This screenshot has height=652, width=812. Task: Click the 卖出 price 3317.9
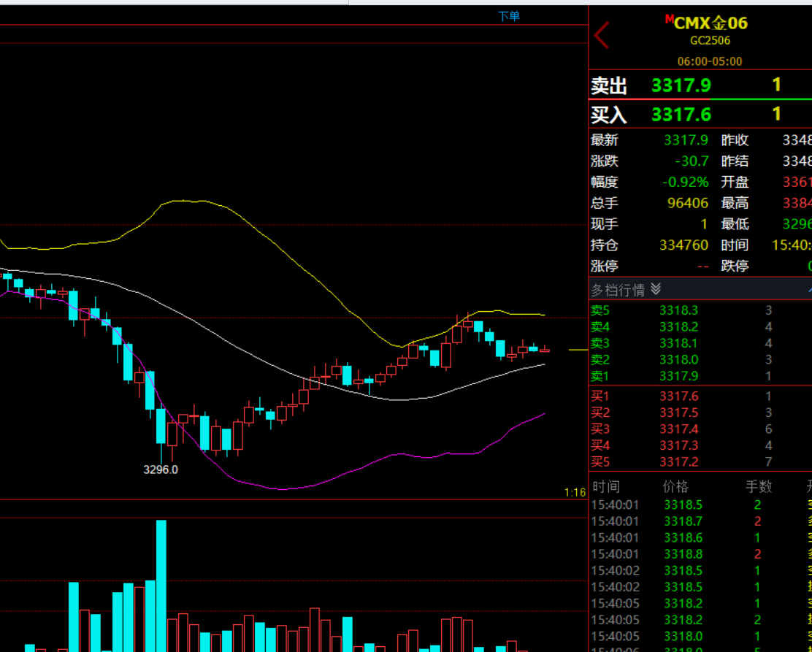pyautogui.click(x=681, y=85)
